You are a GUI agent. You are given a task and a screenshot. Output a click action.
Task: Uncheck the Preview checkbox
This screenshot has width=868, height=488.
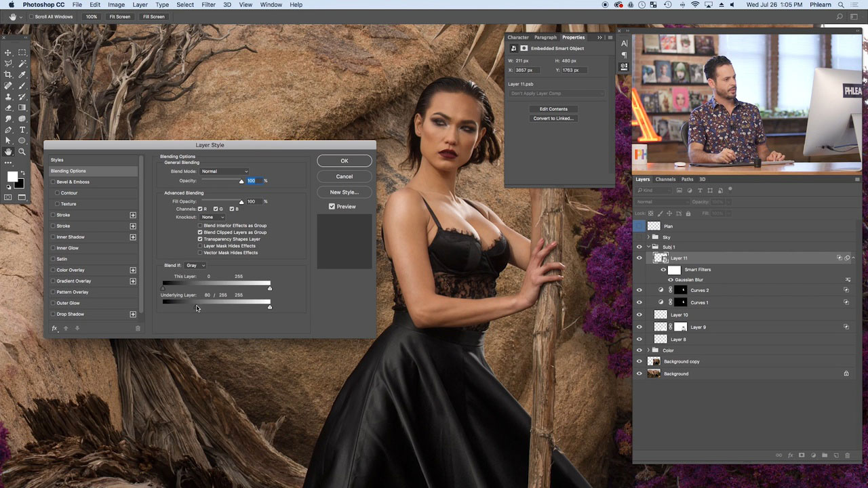332,207
